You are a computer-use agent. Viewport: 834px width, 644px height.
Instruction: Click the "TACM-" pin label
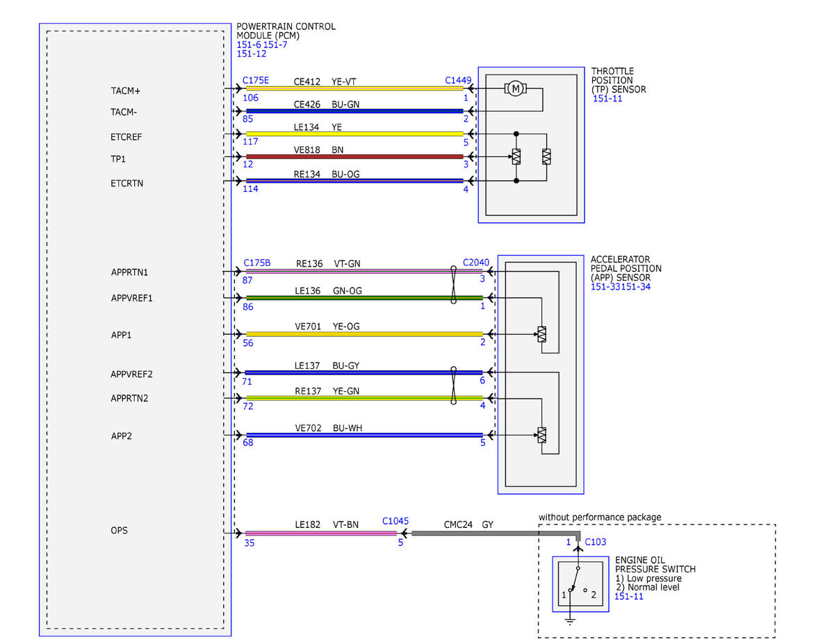pos(124,111)
